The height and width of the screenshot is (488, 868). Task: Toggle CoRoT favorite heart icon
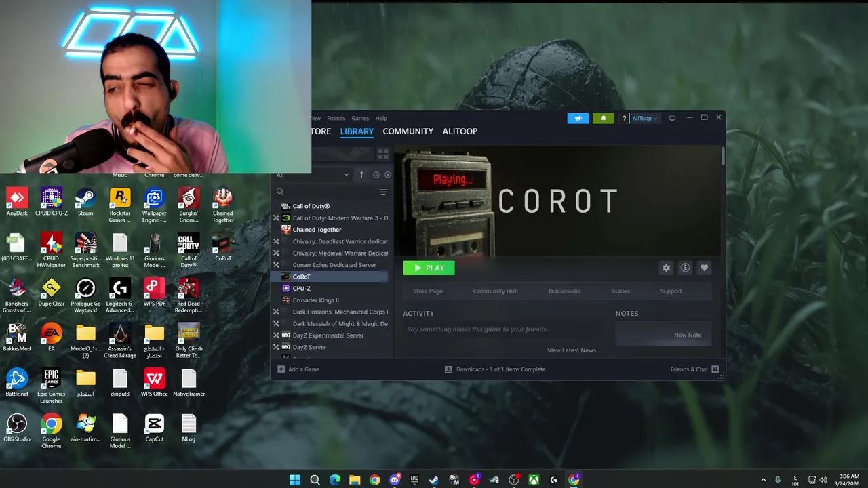coord(704,268)
